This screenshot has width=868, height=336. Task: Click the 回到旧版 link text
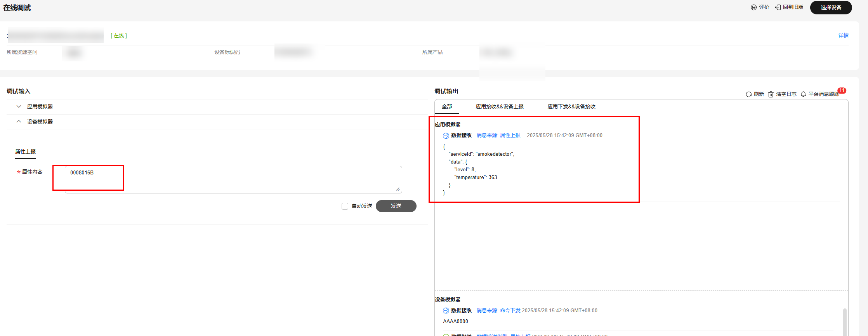(793, 7)
